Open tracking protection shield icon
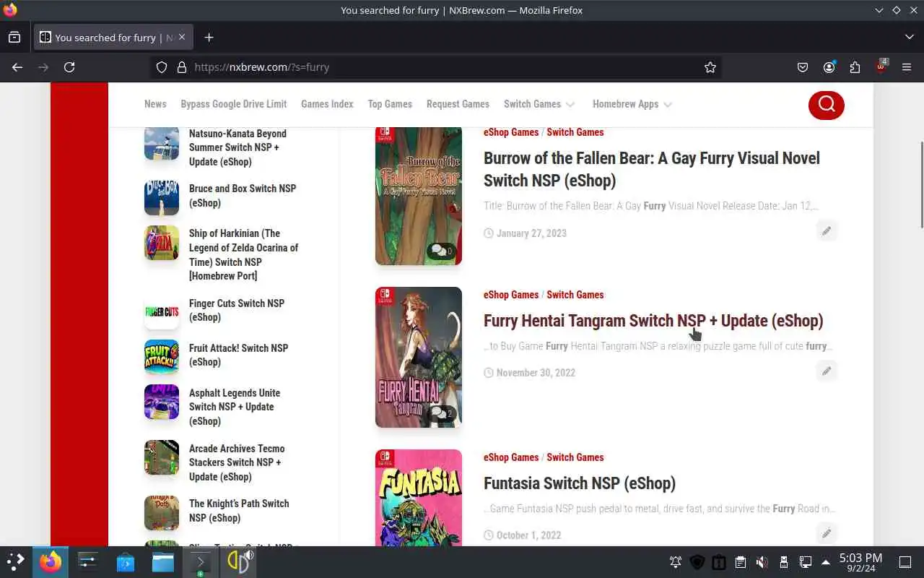924x578 pixels. point(162,67)
